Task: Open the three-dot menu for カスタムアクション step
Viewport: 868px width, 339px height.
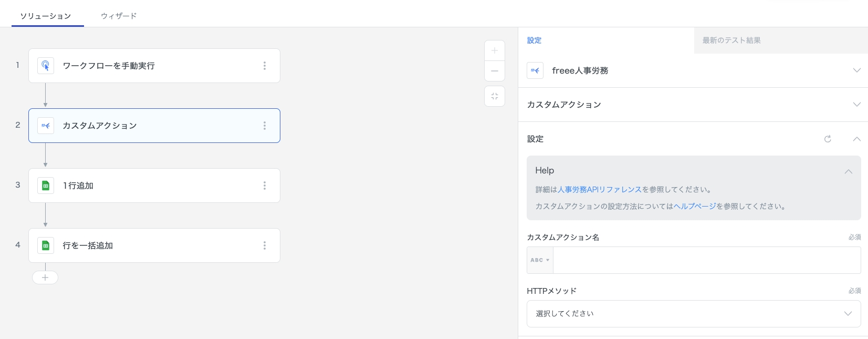Action: (x=265, y=126)
